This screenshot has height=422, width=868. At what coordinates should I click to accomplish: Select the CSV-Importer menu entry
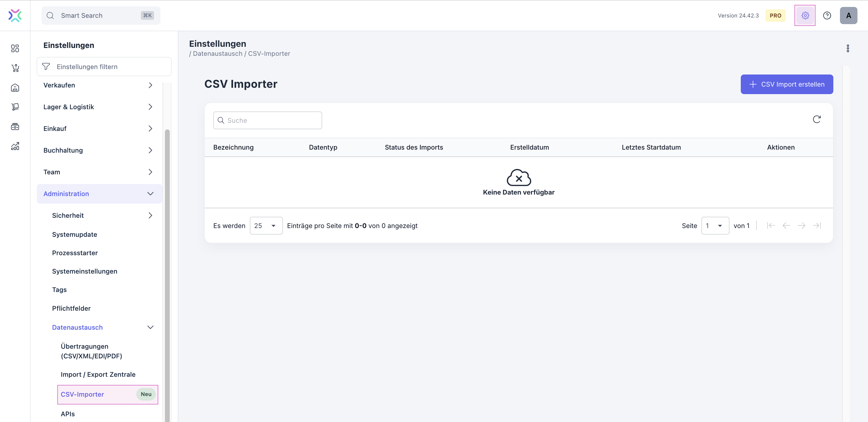(82, 394)
